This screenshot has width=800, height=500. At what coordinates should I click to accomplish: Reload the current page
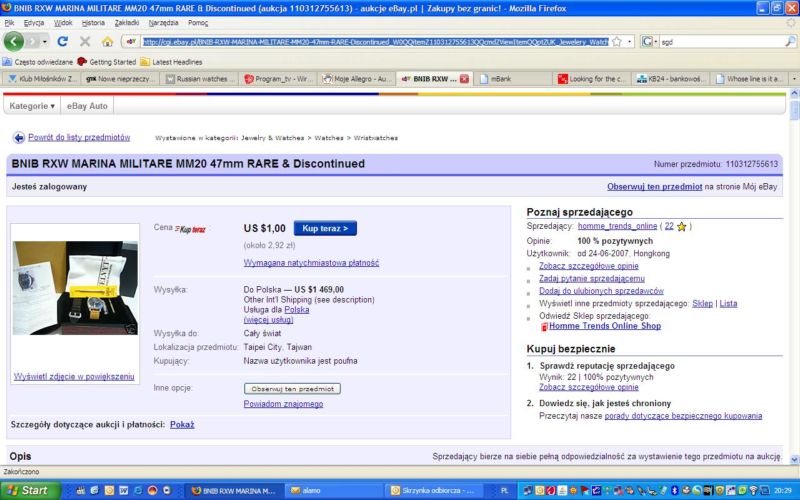pos(63,41)
